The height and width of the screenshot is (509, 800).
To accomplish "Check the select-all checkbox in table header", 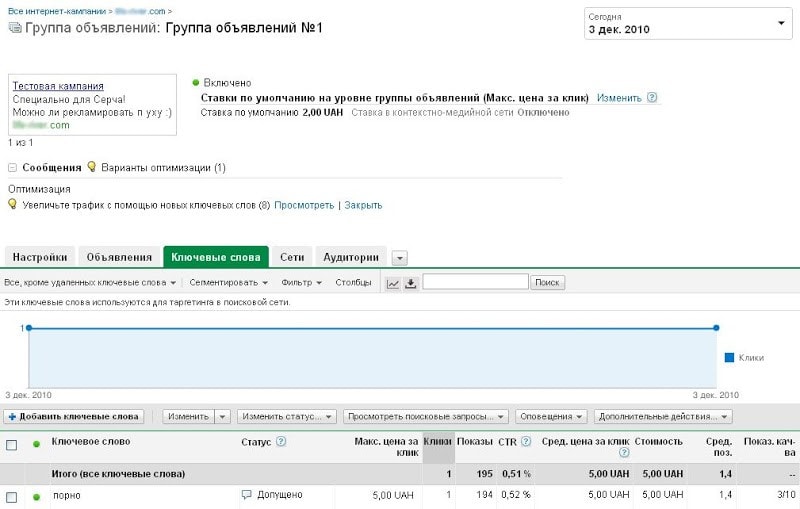I will click(12, 444).
